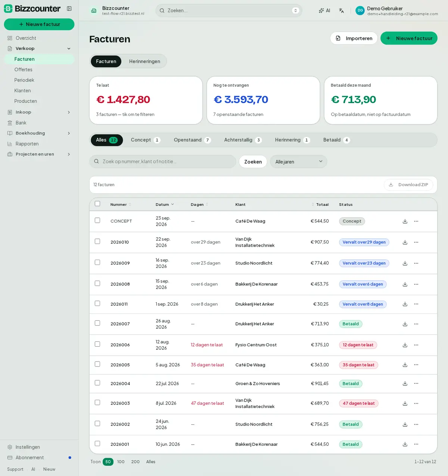The image size is (448, 476).
Task: Open more actions for invoice 2026004
Action: coord(416,383)
